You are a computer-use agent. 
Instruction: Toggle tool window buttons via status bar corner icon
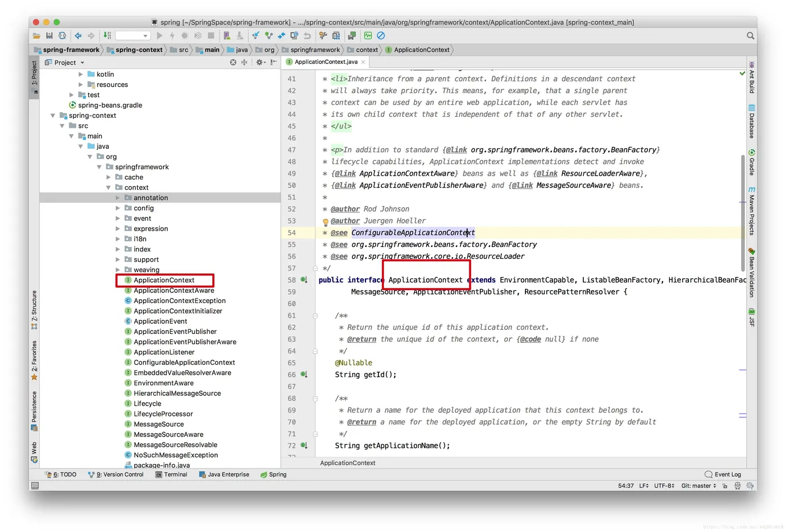[x=35, y=486]
